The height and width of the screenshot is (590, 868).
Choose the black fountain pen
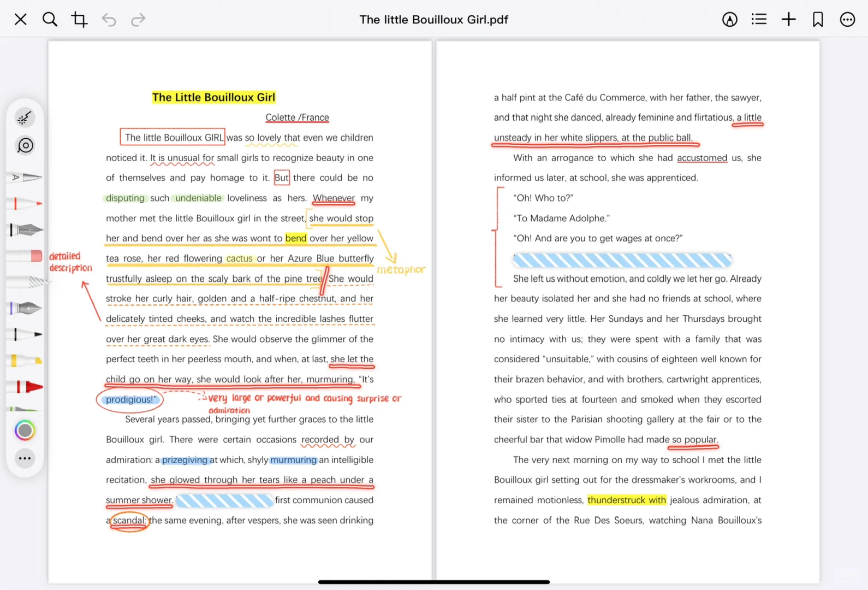tap(26, 229)
